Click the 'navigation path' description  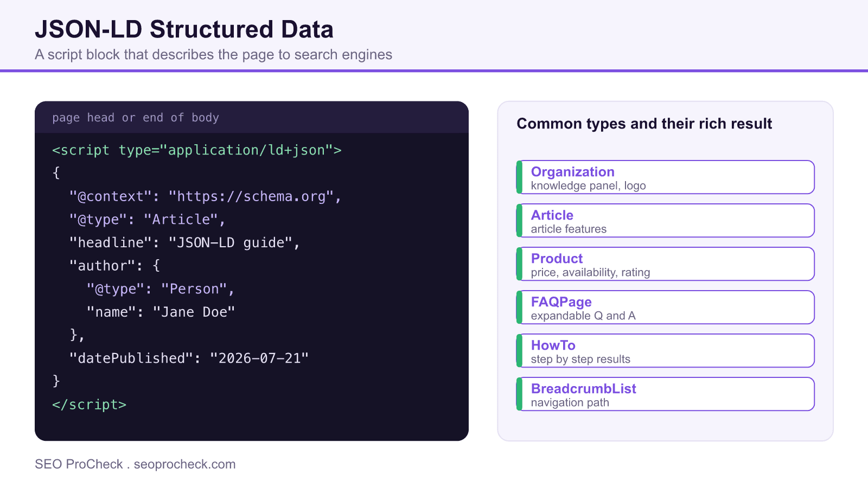570,403
